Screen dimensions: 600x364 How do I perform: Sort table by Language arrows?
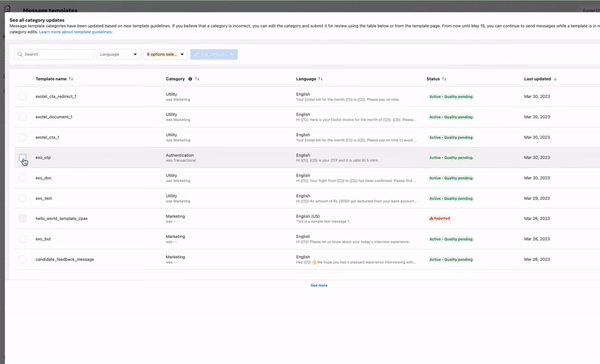pyautogui.click(x=320, y=79)
